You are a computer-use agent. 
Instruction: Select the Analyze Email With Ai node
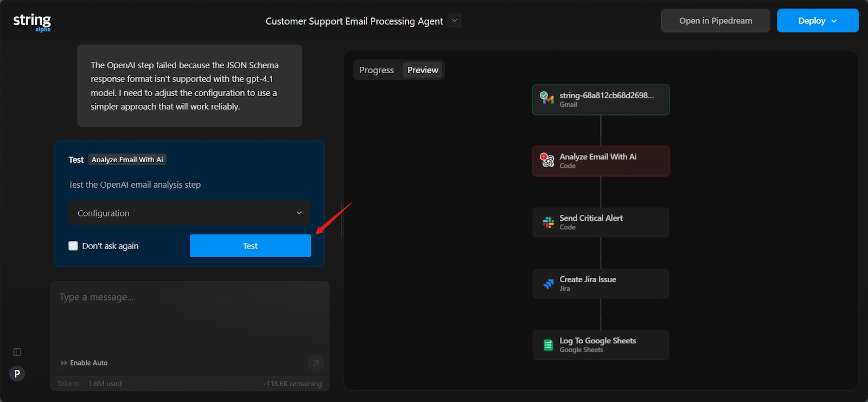(601, 161)
